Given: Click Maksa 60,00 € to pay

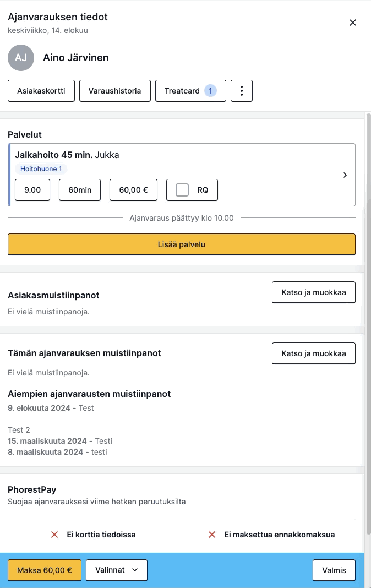Looking at the screenshot, I should click(x=45, y=570).
